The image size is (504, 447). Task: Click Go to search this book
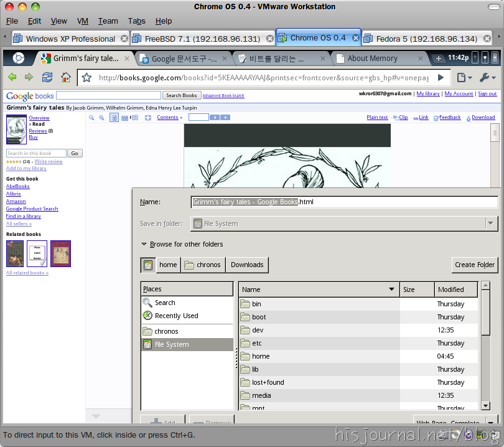(75, 153)
